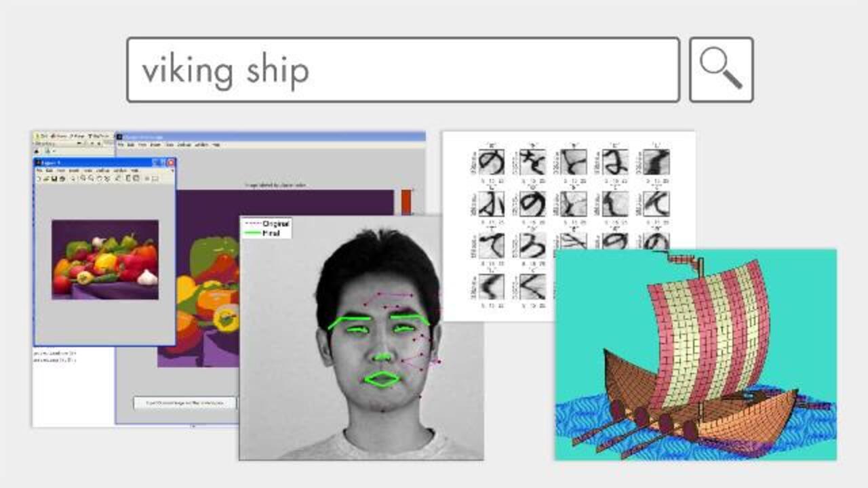The image size is (868, 488).
Task: Open Help menu in large segmented-peppers window
Action: tap(216, 145)
